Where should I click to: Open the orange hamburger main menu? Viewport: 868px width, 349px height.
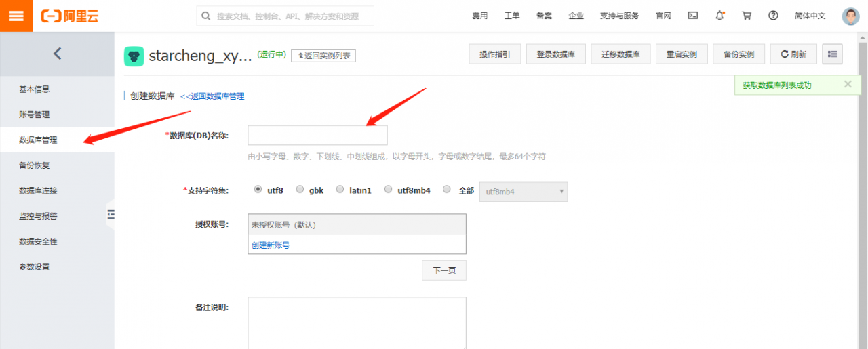tap(16, 16)
